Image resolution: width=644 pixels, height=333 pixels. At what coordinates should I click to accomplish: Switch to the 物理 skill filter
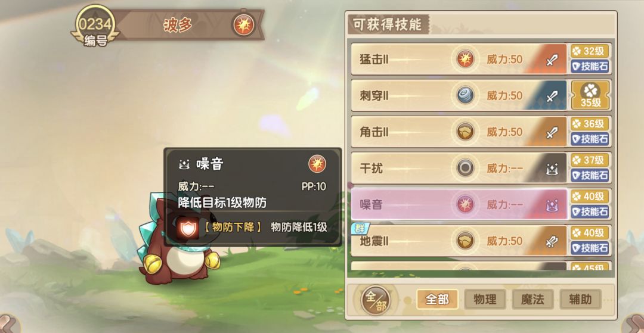[x=485, y=300]
